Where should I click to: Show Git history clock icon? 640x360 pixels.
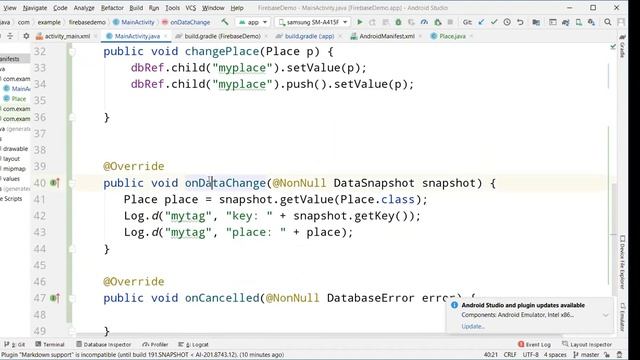[507, 22]
